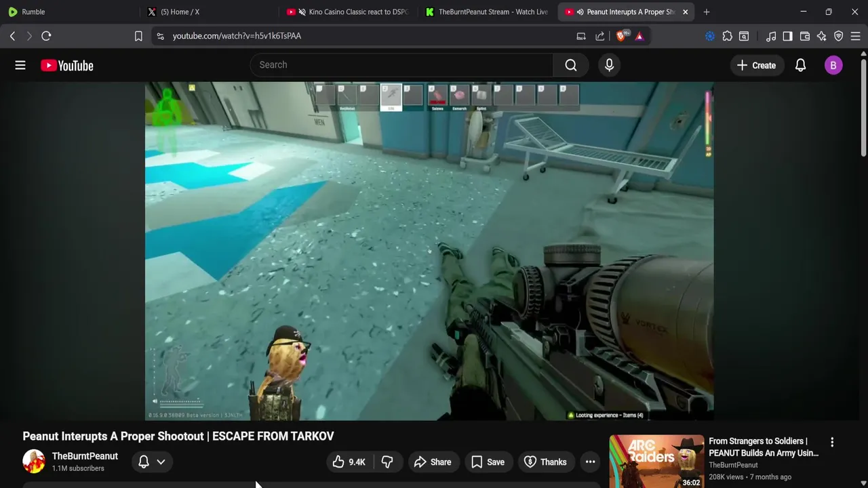The height and width of the screenshot is (488, 868).
Task: View site information settings icon
Action: [160, 36]
